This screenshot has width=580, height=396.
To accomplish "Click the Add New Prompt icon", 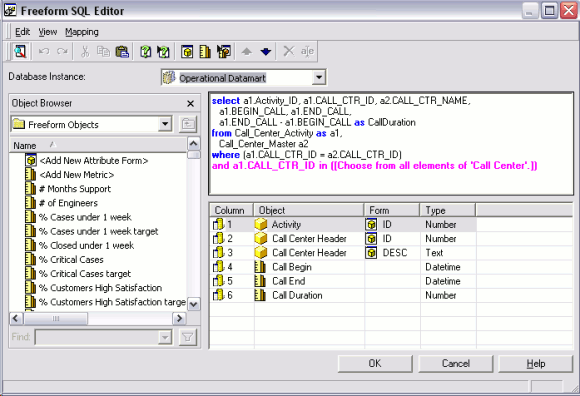I will 146,51.
